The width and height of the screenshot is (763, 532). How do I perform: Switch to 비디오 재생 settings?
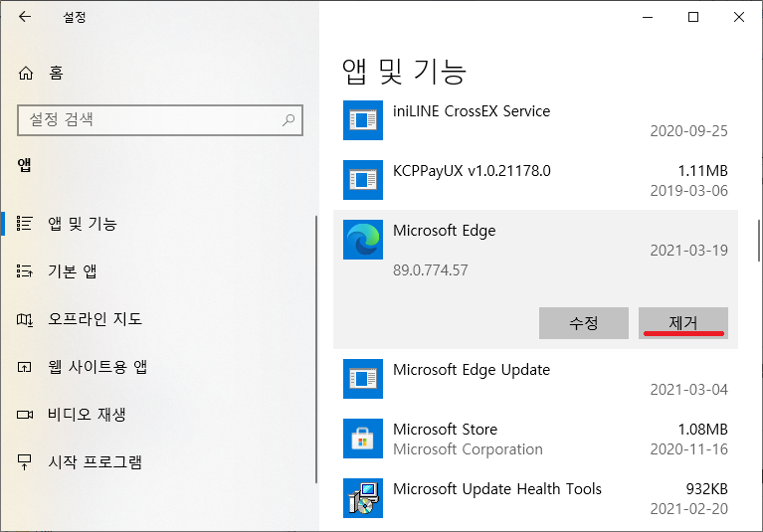pyautogui.click(x=158, y=415)
